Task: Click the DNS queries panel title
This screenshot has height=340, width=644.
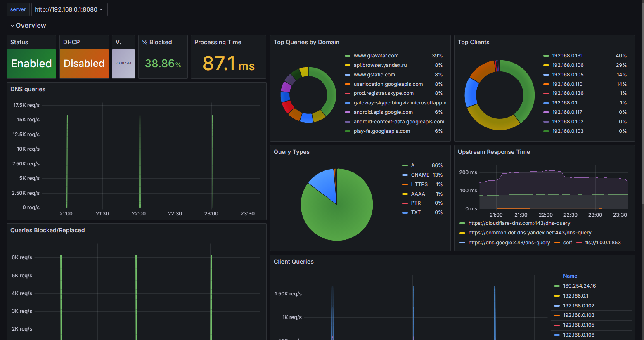Action: coord(28,89)
